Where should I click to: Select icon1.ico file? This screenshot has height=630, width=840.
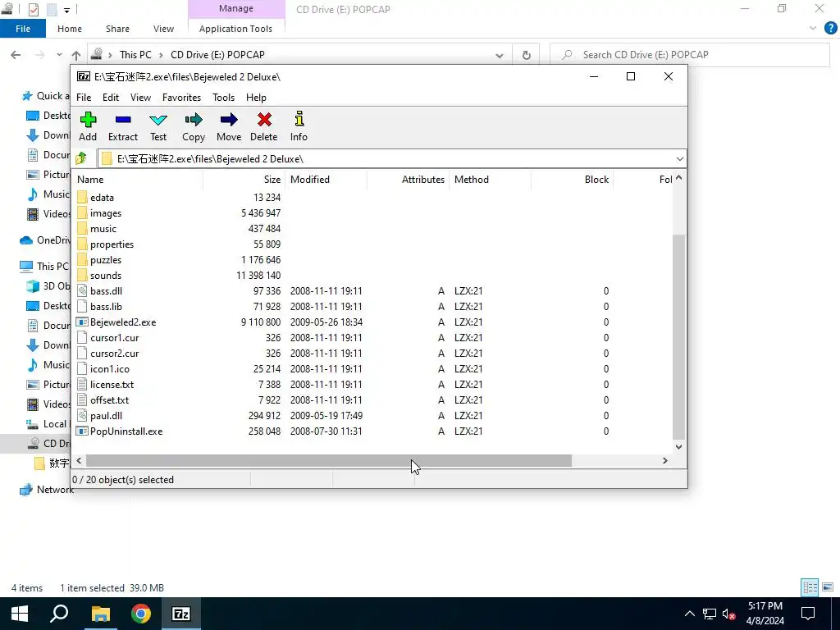[x=109, y=369]
